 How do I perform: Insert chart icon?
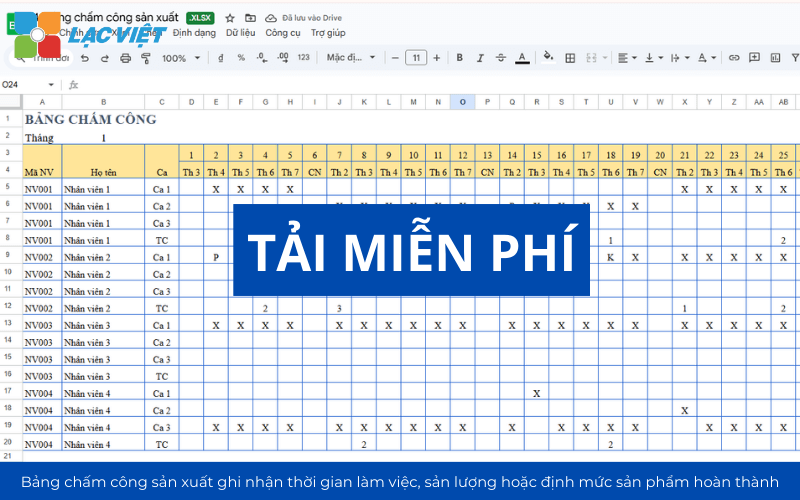(x=775, y=58)
